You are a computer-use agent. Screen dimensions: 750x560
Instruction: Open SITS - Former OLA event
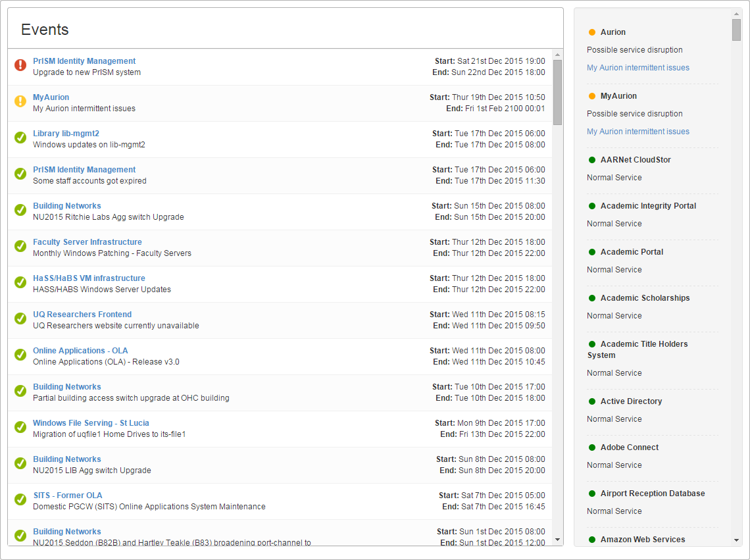point(68,496)
